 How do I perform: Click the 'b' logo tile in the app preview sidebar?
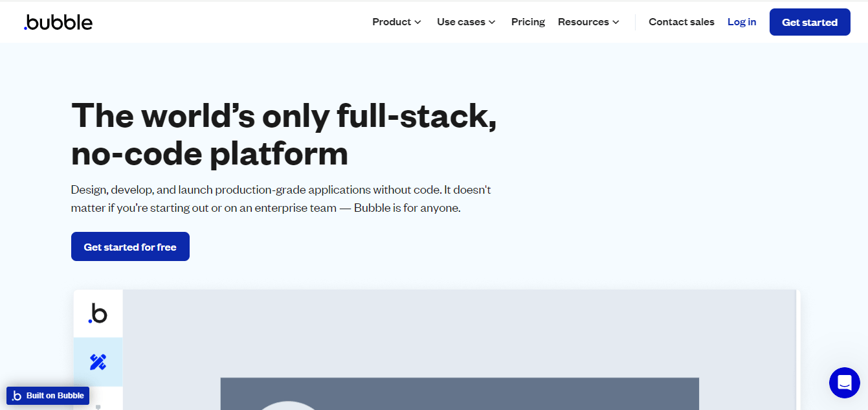98,313
